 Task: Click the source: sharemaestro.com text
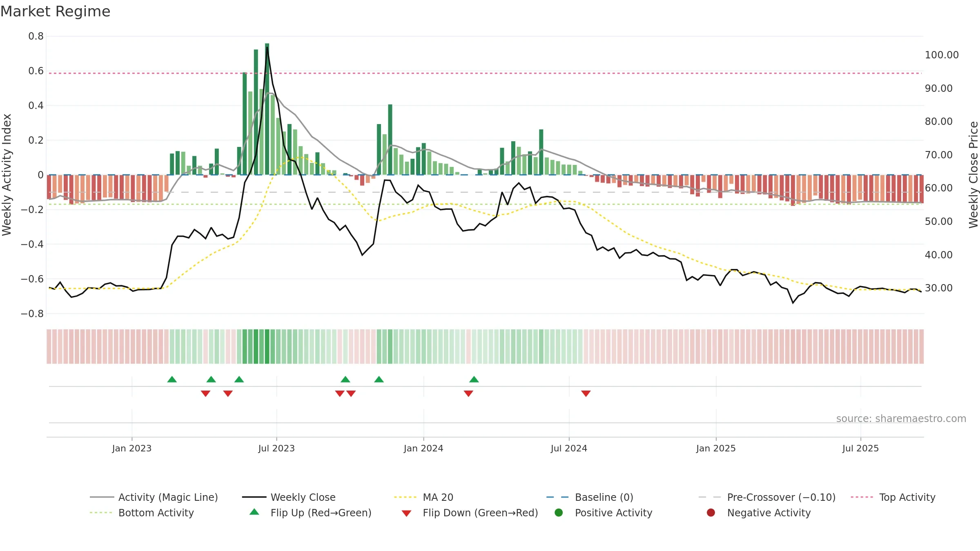pos(901,419)
